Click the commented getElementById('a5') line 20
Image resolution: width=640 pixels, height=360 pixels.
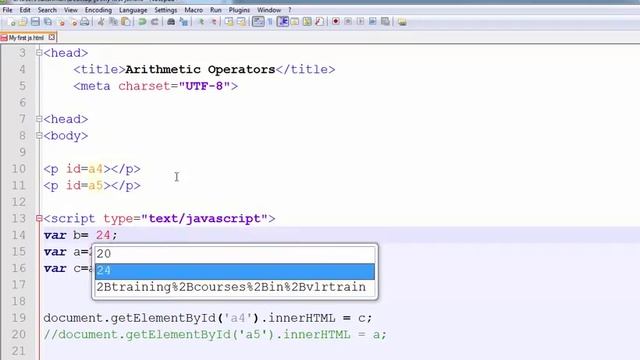click(215, 335)
